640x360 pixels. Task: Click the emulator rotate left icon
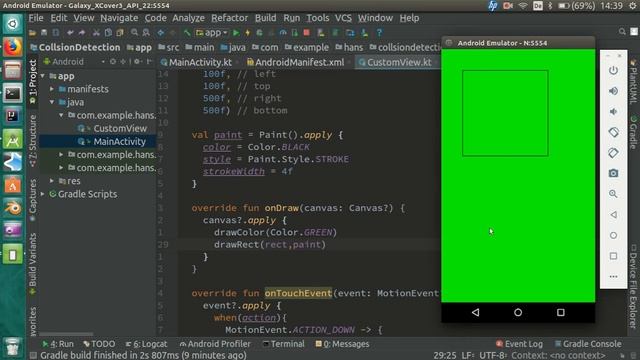[x=613, y=132]
